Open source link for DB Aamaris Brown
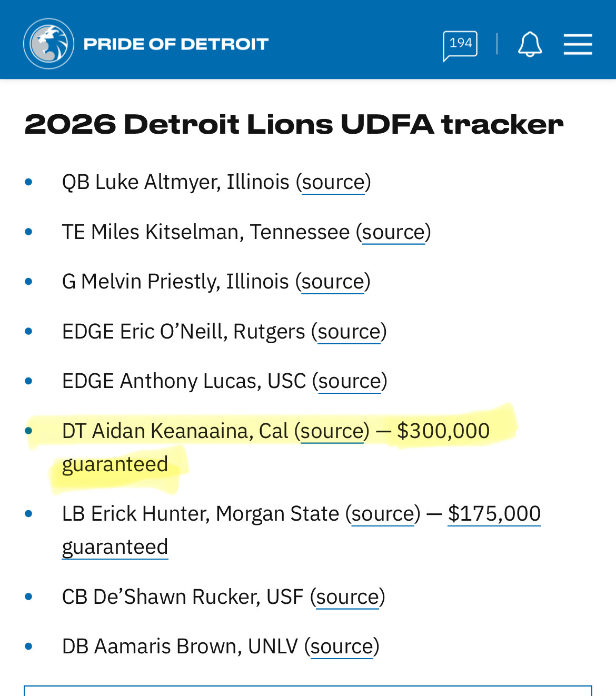Screen dimensions: 616x696 click(342, 647)
